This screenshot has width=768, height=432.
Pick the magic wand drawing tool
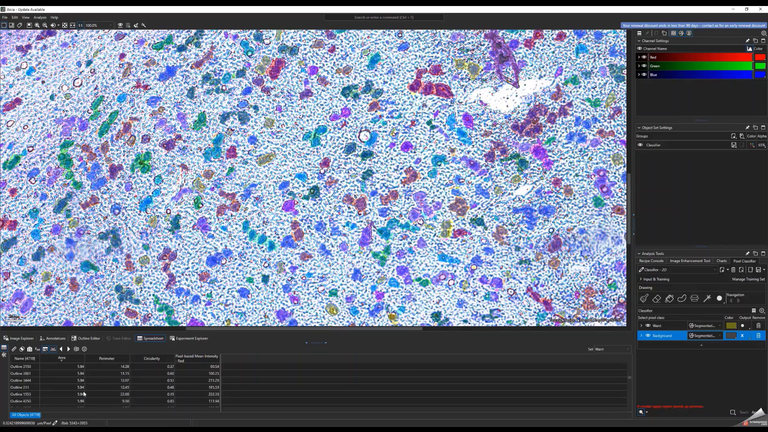707,298
